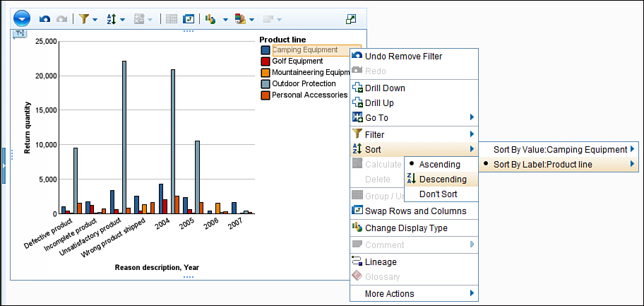Click the Product line legend title

tap(282, 40)
